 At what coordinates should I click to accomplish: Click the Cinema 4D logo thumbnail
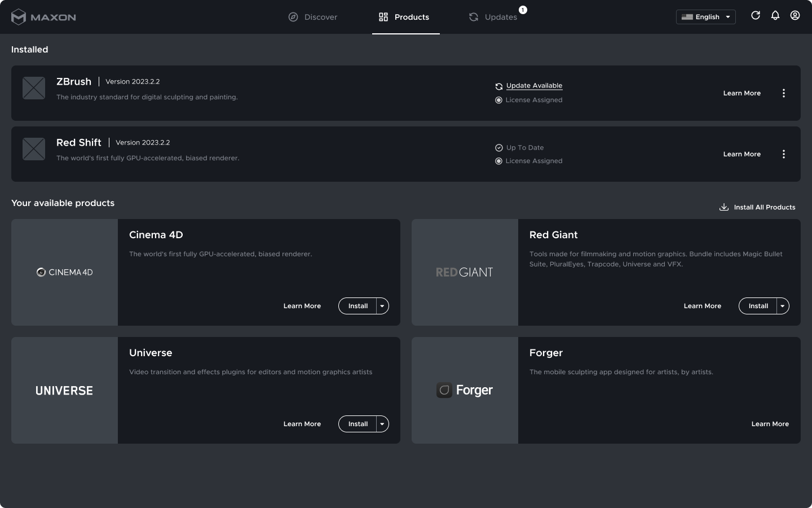tap(65, 272)
